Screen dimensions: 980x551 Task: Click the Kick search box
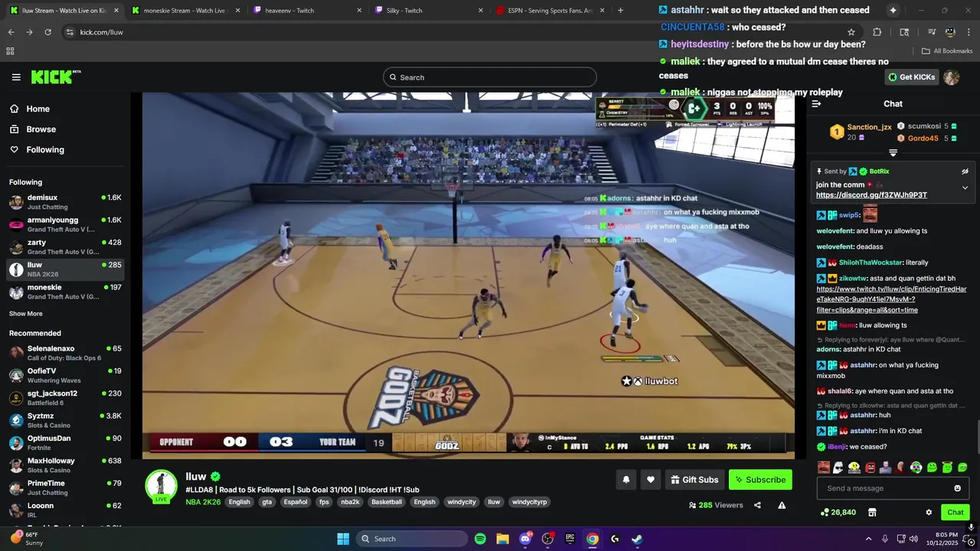(x=490, y=77)
